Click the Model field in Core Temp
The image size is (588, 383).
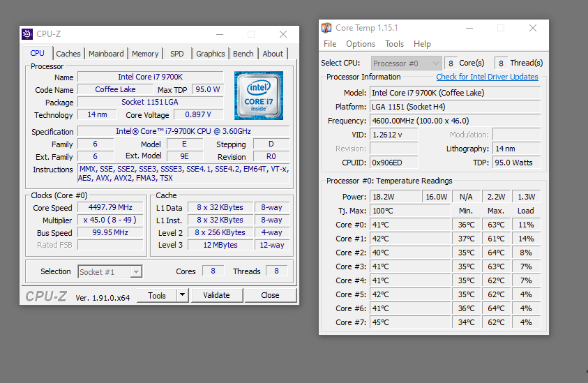[455, 93]
